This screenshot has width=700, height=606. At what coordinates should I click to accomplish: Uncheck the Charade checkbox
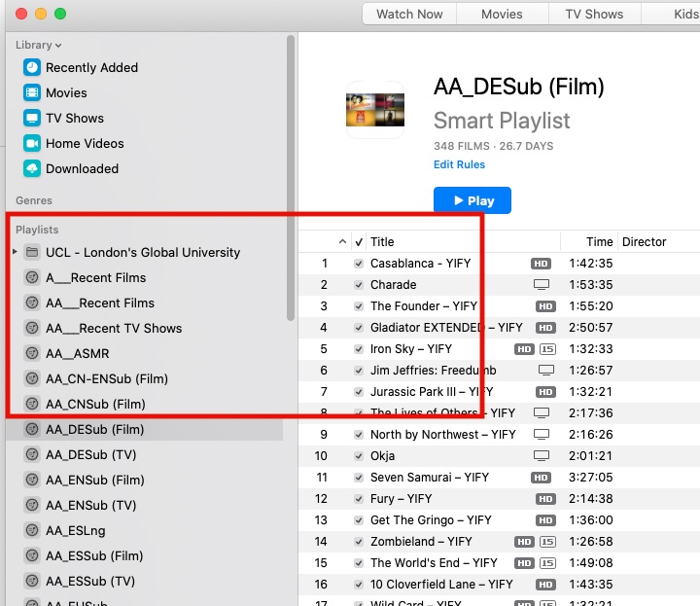pyautogui.click(x=359, y=284)
